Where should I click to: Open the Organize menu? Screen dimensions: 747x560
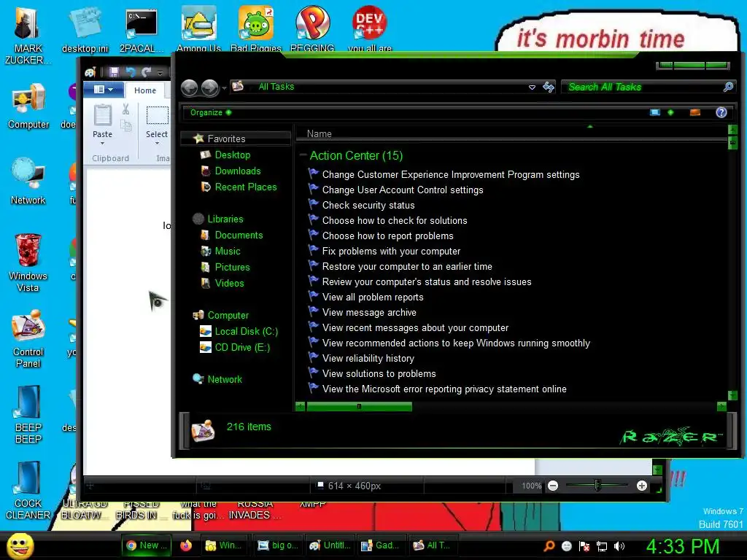pos(210,112)
